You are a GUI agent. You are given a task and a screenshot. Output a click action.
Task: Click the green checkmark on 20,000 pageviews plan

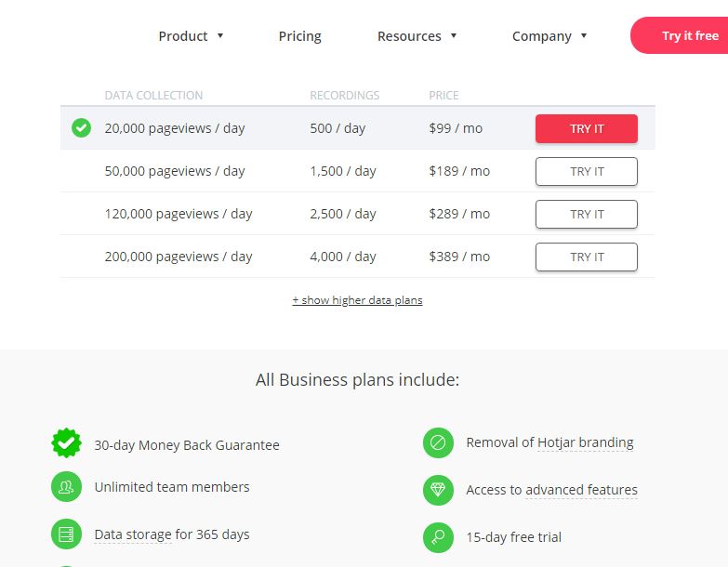[x=81, y=128]
